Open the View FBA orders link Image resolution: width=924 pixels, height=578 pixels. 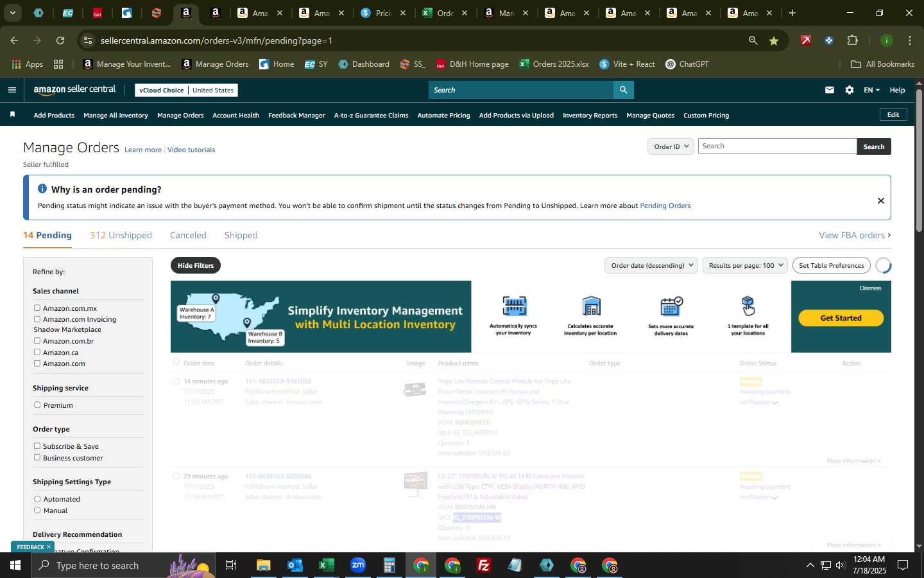[855, 235]
